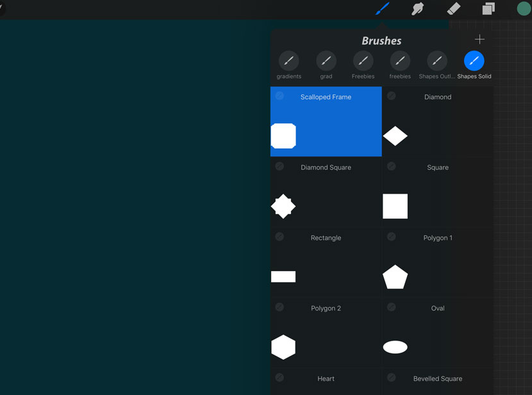
Task: Click the round badge on Square
Action: pyautogui.click(x=391, y=166)
